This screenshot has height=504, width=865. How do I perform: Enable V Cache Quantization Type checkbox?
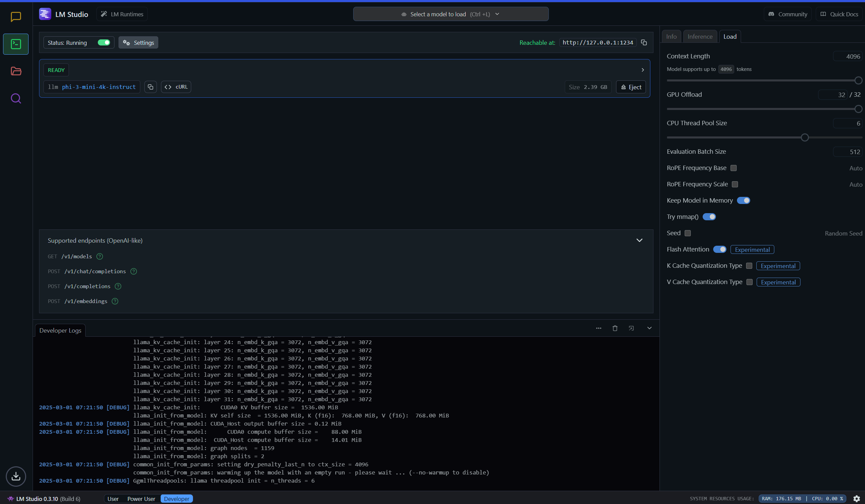(750, 282)
